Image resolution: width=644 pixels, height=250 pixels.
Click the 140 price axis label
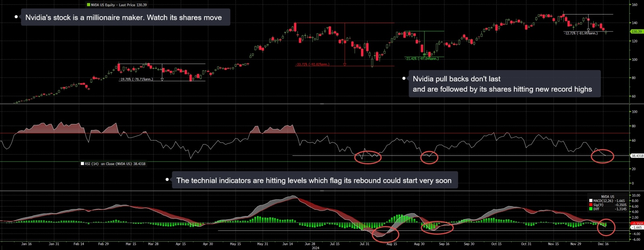pos(635,23)
